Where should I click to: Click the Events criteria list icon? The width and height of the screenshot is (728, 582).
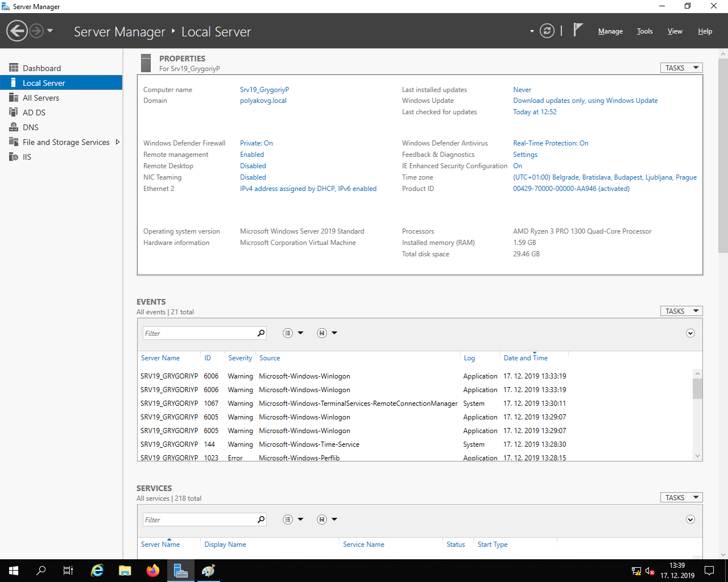[288, 333]
